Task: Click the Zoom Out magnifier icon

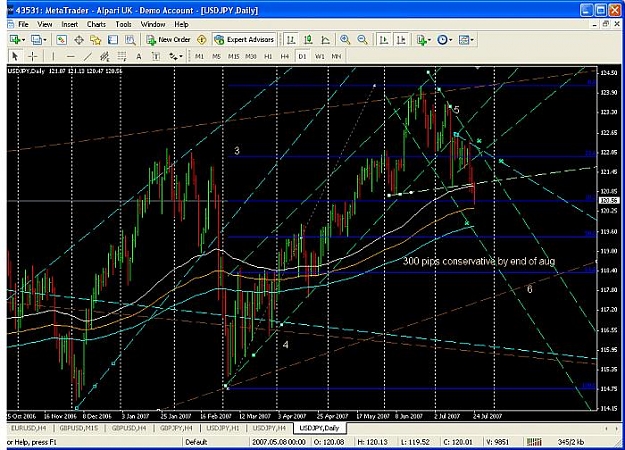Action: point(362,39)
